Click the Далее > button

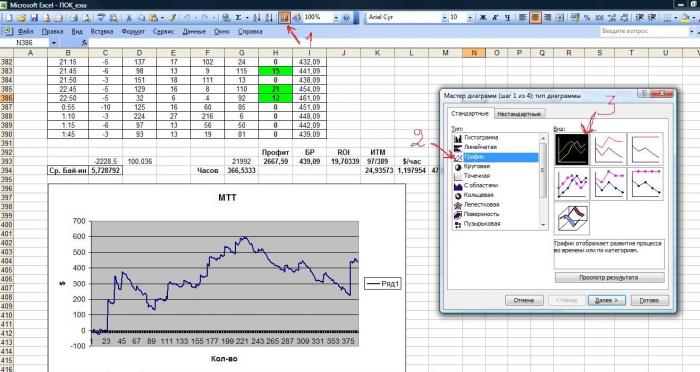click(606, 300)
